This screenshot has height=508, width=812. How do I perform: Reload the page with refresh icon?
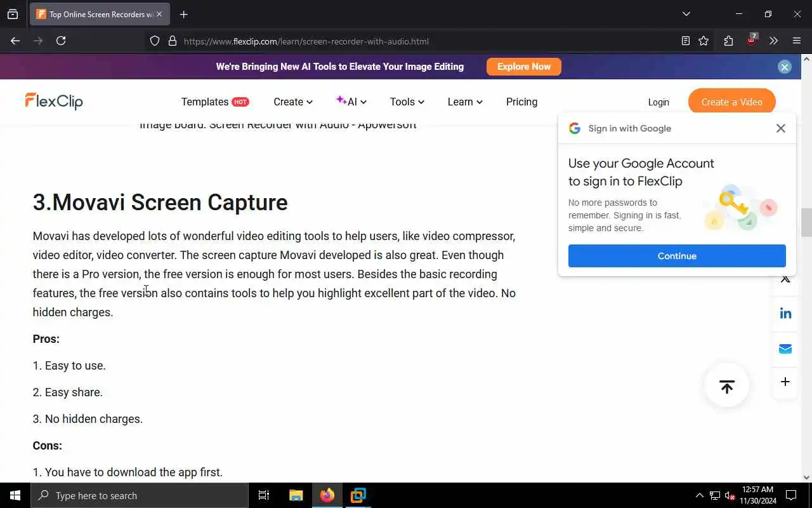tap(61, 41)
